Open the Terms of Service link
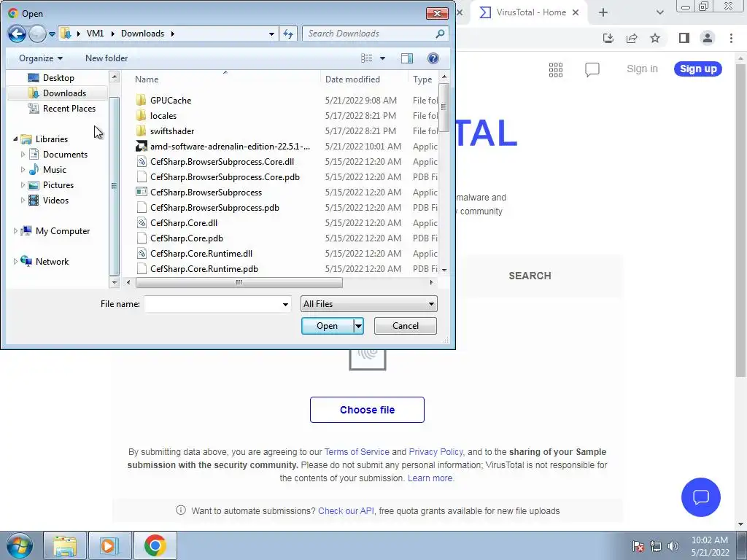The height and width of the screenshot is (560, 747). coord(357,452)
